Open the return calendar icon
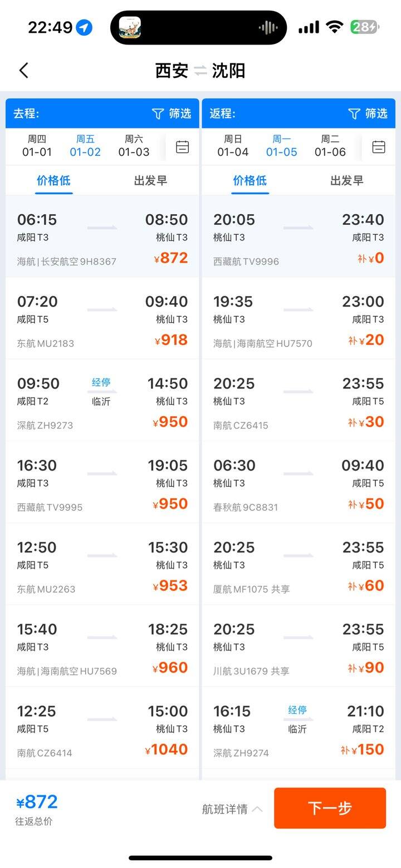 (x=379, y=147)
